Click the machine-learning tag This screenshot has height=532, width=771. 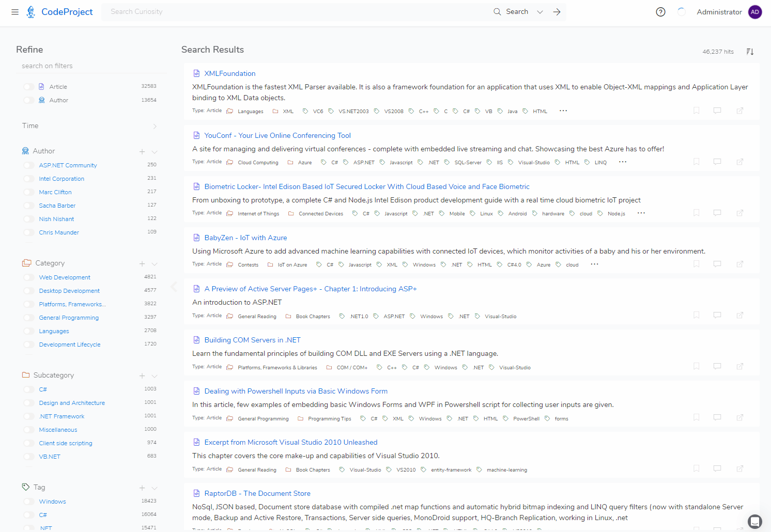pos(507,470)
